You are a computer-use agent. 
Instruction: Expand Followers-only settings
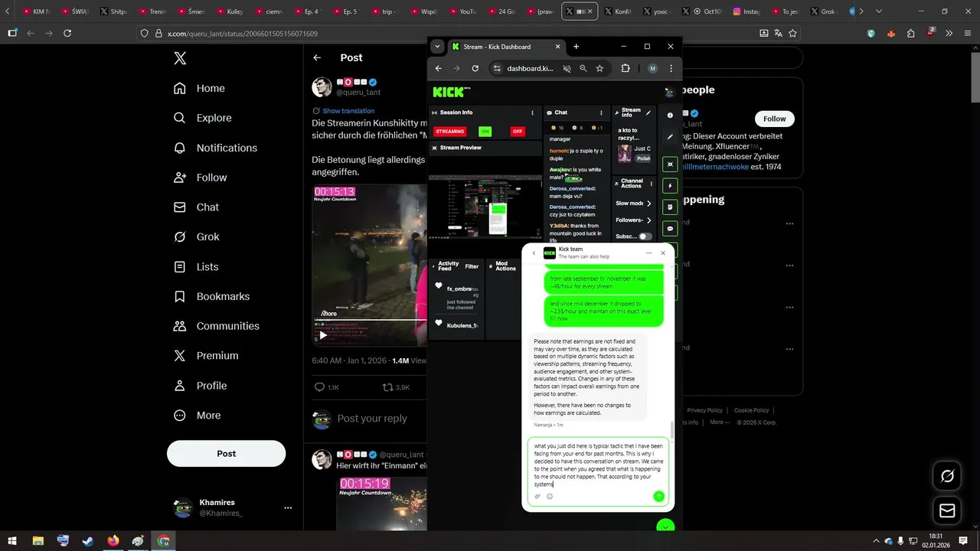click(x=649, y=220)
